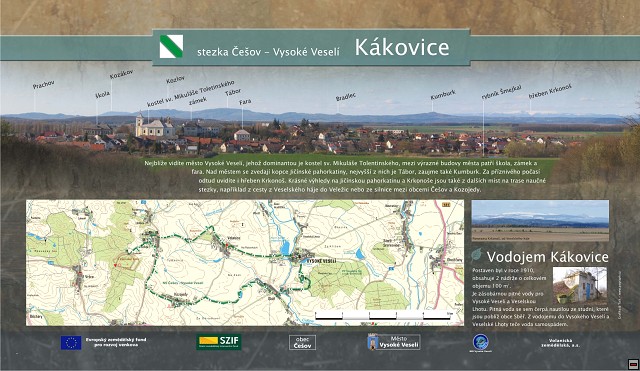Select the Kumburk label in panorama
640x371 pixels.
443,95
